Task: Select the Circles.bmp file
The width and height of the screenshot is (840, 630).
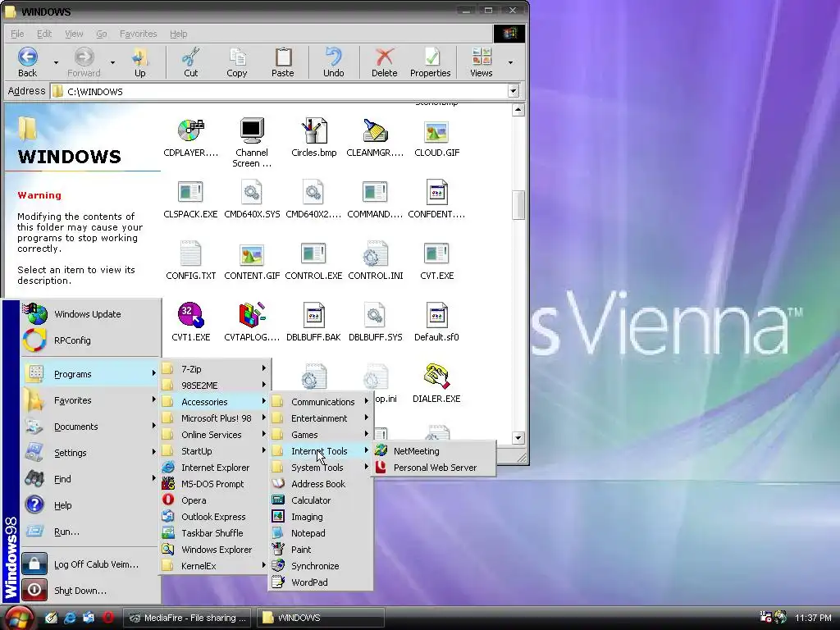Action: pos(314,138)
